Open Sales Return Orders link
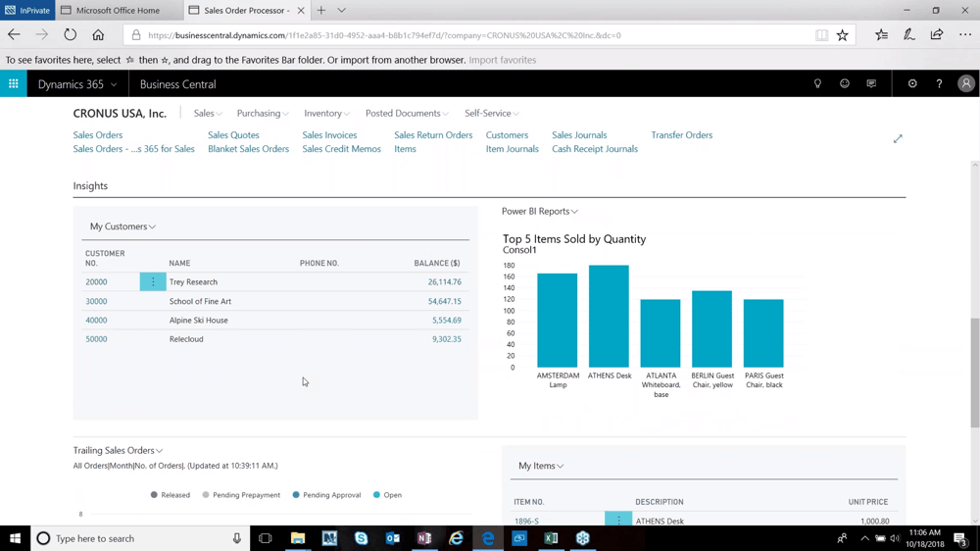Image resolution: width=980 pixels, height=551 pixels. 433,135
